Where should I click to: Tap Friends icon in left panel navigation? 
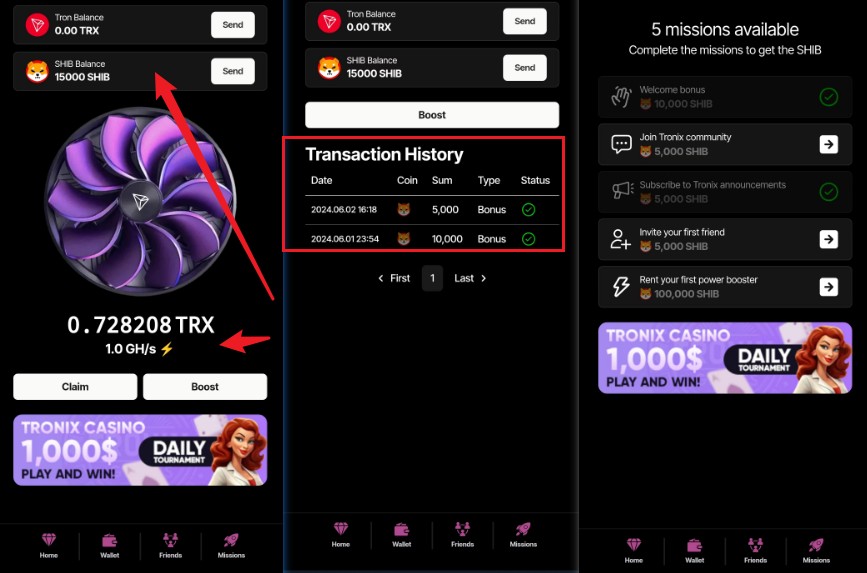click(170, 540)
